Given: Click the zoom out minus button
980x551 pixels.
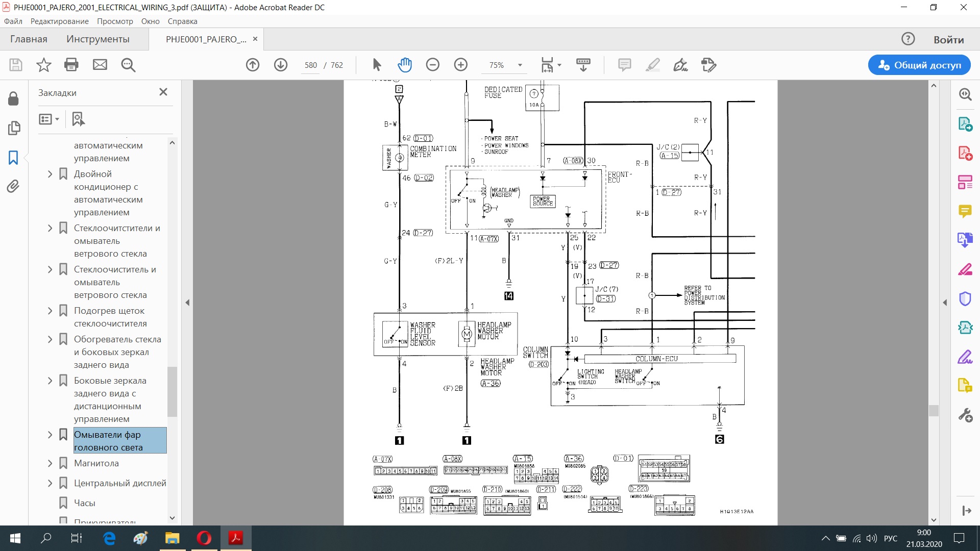Looking at the screenshot, I should pos(432,65).
